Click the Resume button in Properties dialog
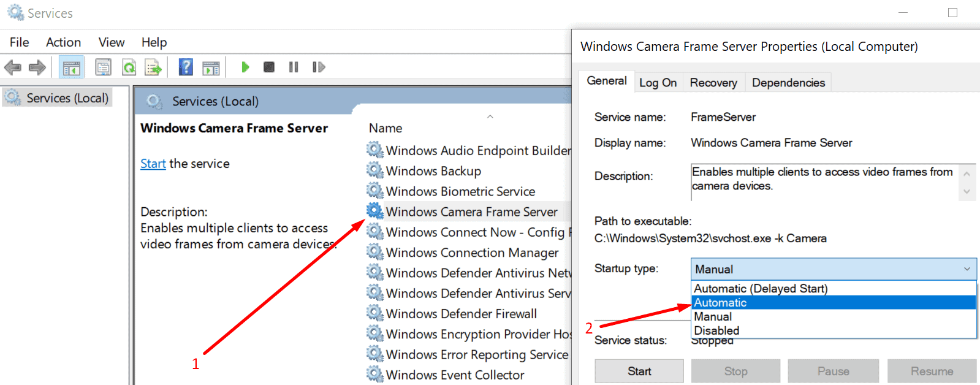 click(x=932, y=371)
